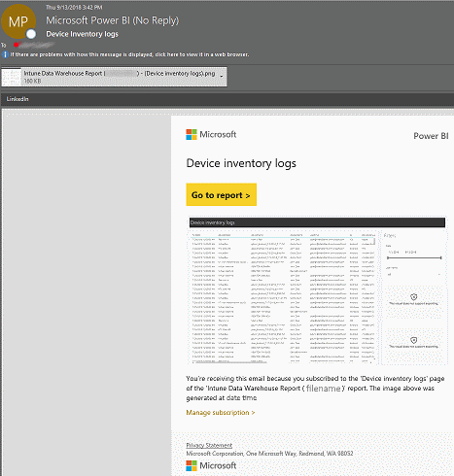Click the Manage subscription link
This screenshot has height=476, width=454.
pos(221,413)
